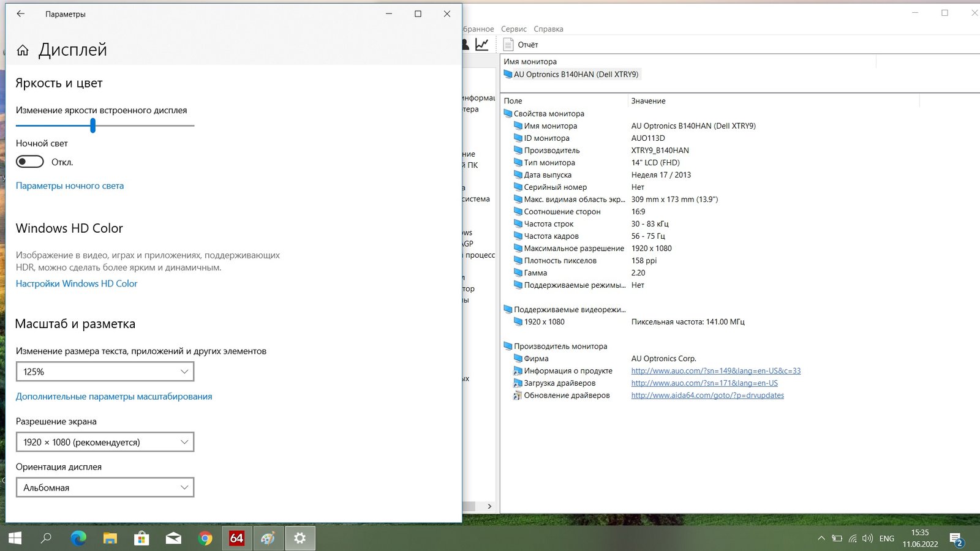Image resolution: width=980 pixels, height=551 pixels.
Task: Open File Explorer from the taskbar
Action: [110, 538]
